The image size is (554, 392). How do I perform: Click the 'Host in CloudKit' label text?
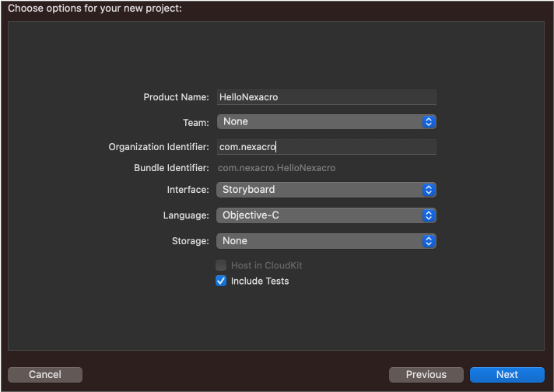click(x=266, y=265)
